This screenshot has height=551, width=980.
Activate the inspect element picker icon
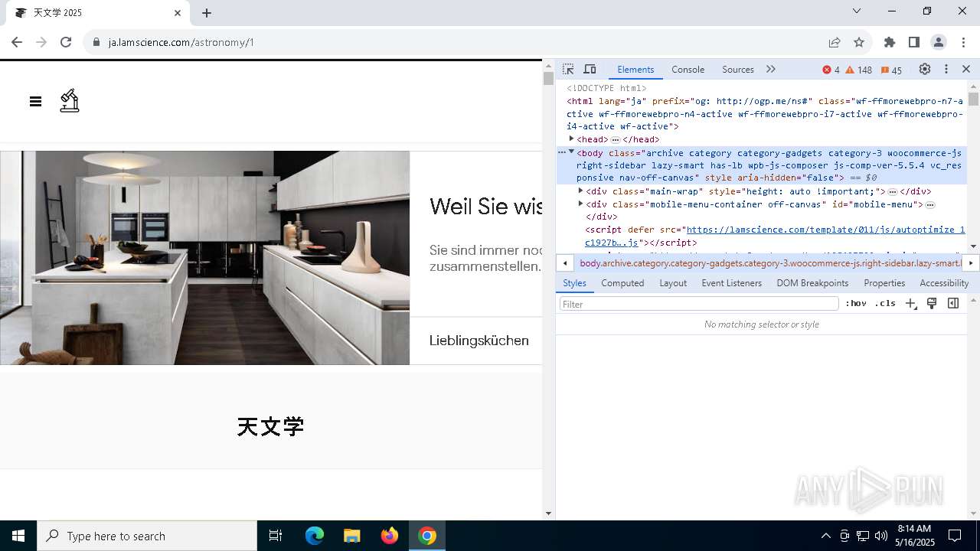568,70
